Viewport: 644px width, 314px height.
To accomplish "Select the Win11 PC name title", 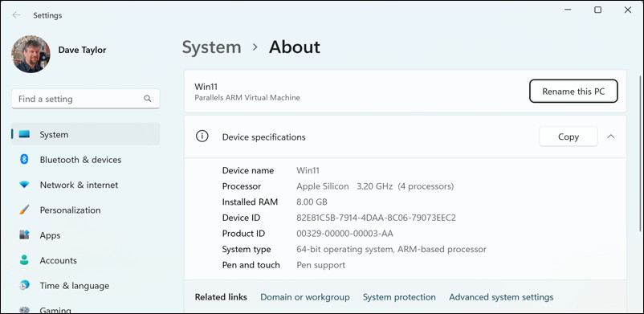I will coord(206,87).
